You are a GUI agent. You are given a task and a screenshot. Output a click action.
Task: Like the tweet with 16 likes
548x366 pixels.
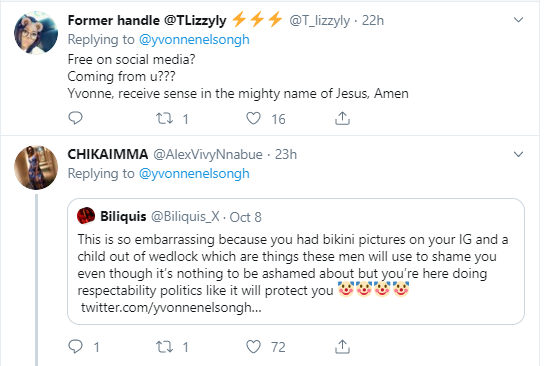click(x=253, y=119)
